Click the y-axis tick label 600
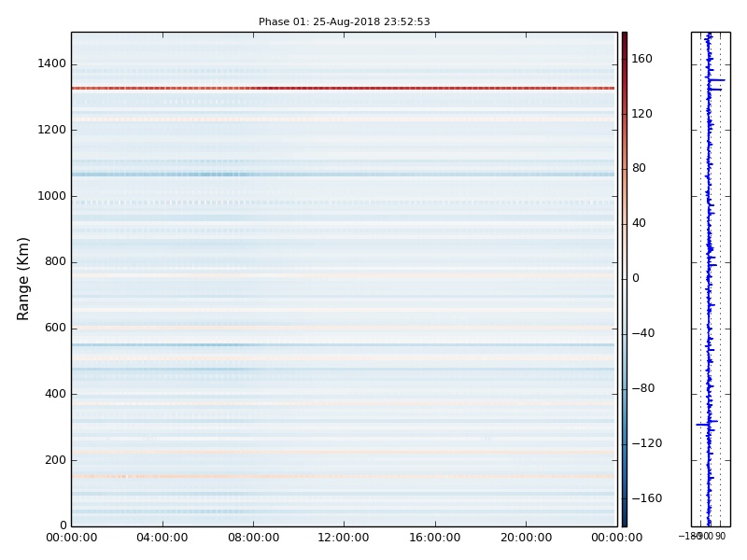Image resolution: width=747 pixels, height=560 pixels. 55,328
